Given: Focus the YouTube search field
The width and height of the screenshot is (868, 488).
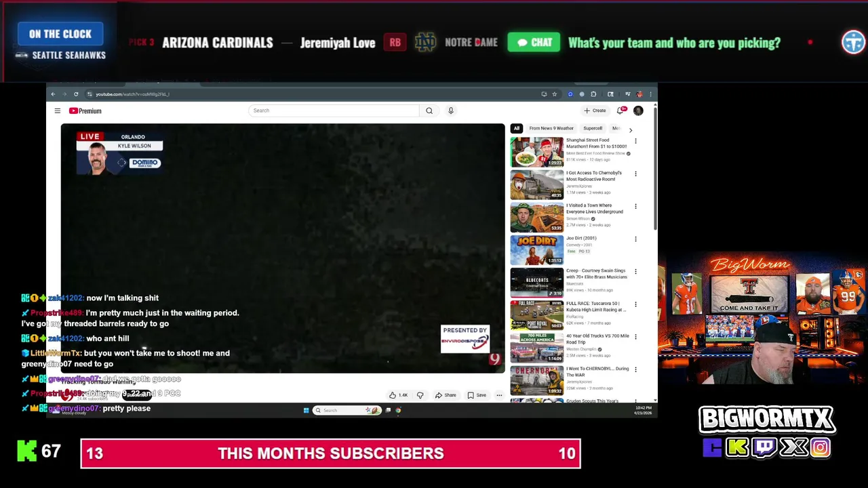Looking at the screenshot, I should 334,110.
